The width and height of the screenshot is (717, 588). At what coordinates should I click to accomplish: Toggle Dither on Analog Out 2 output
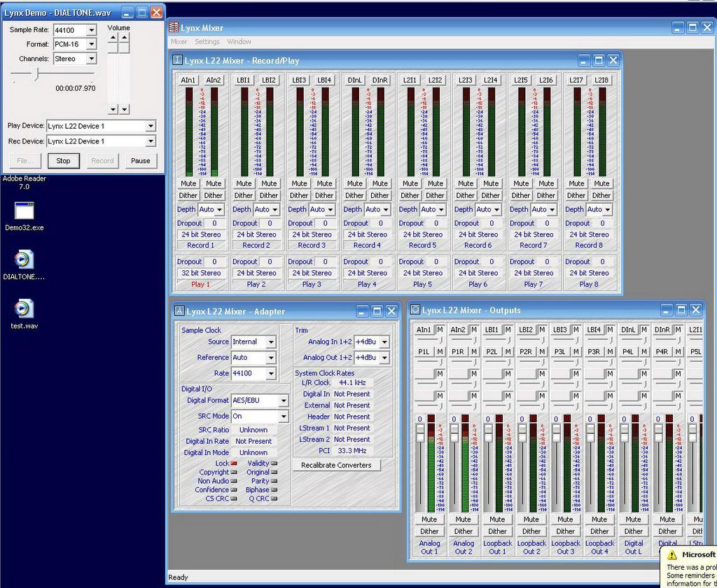coord(464,531)
